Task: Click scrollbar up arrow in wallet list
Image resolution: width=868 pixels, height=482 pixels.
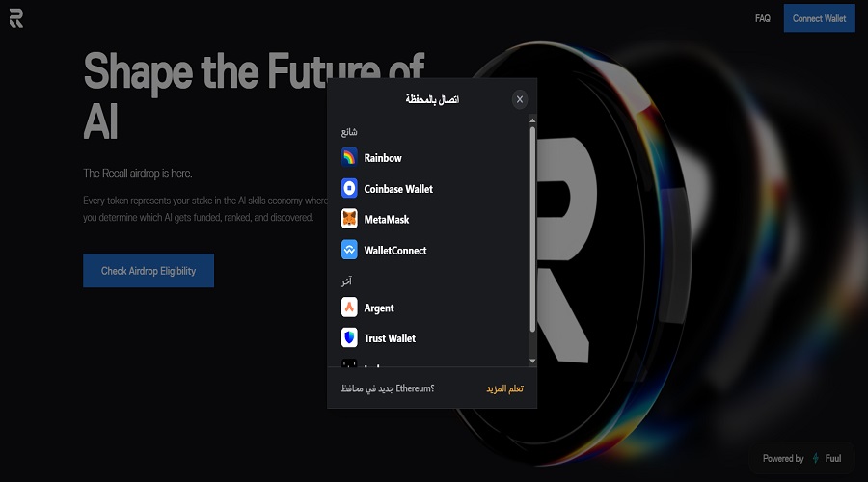Action: pos(532,120)
